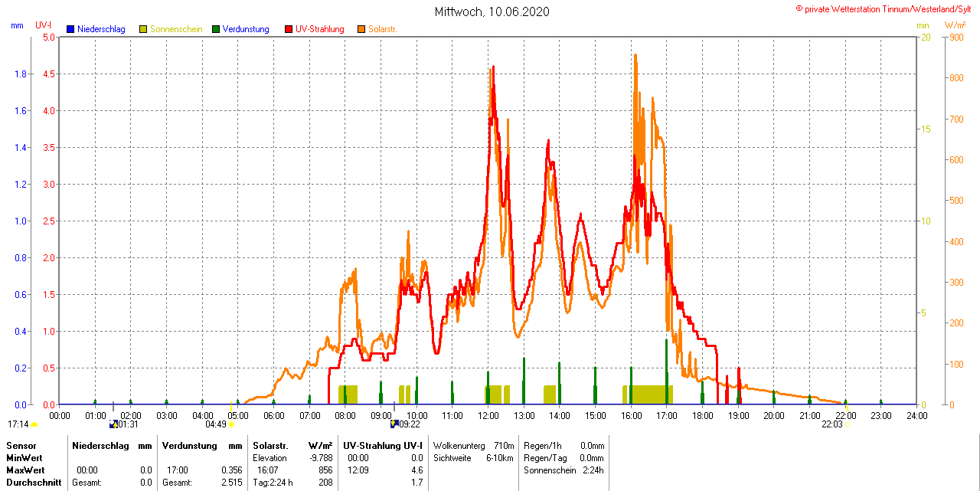Click the Wolkenunterg value 710m
This screenshot has height=491, width=980.
click(504, 445)
